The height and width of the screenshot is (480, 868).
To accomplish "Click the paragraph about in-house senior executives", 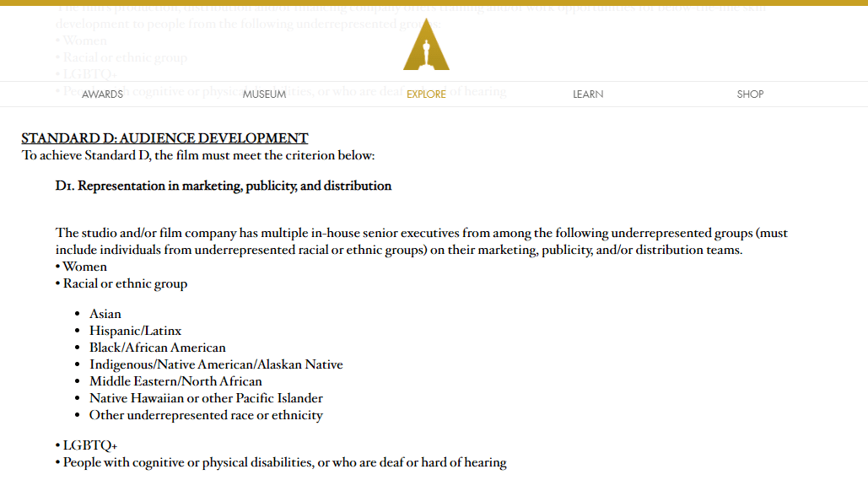I will [x=421, y=241].
